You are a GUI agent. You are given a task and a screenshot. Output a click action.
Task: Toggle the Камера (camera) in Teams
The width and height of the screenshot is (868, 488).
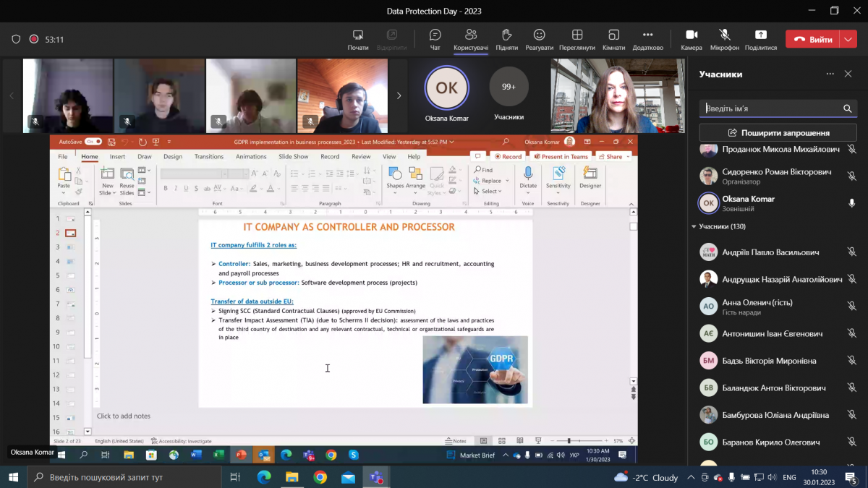tap(692, 39)
